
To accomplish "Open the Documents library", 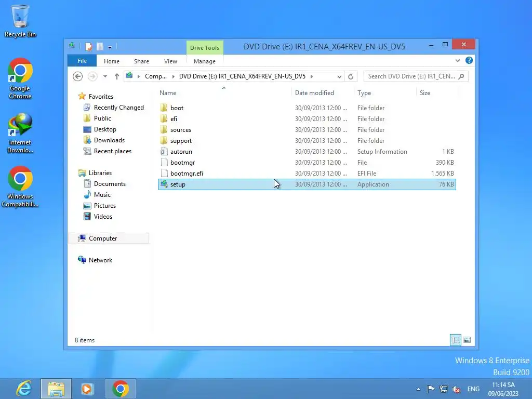I will (110, 184).
